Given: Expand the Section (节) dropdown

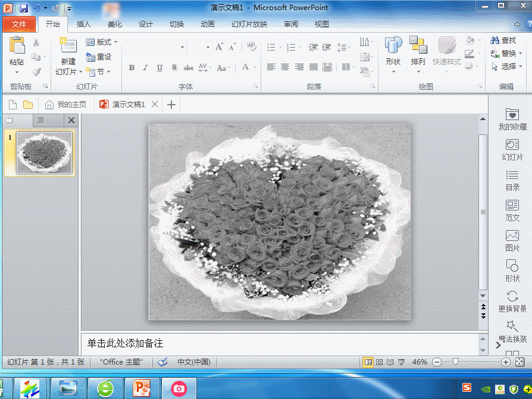Looking at the screenshot, I should click(108, 71).
